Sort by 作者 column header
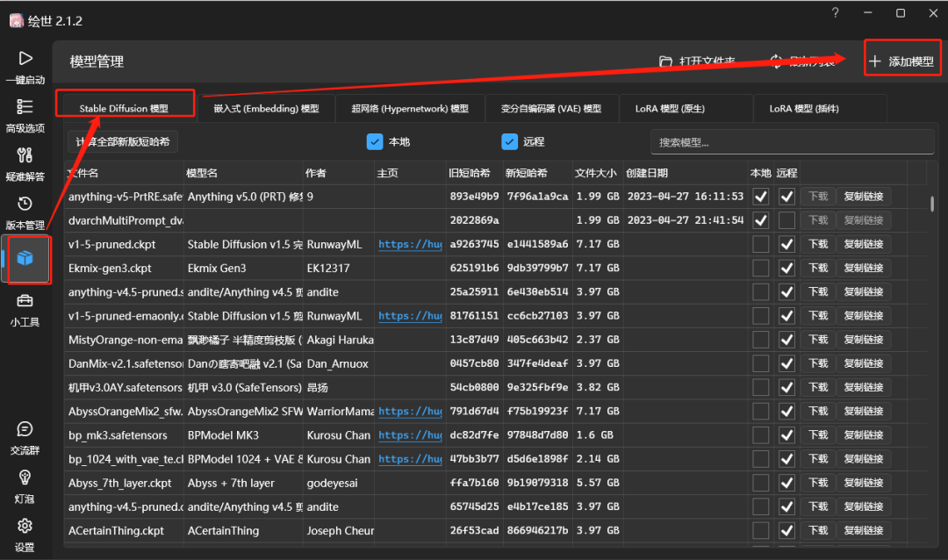Screen dimensions: 948x560 tap(339, 173)
